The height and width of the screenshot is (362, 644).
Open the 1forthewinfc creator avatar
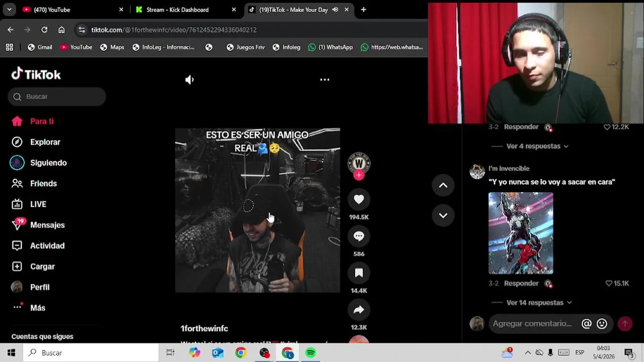[x=359, y=163]
